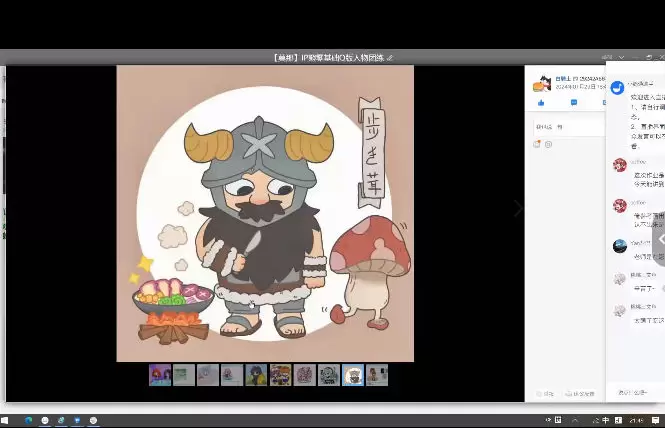The height and width of the screenshot is (428, 665).
Task: Open the Windows Start menu
Action: click(5, 420)
